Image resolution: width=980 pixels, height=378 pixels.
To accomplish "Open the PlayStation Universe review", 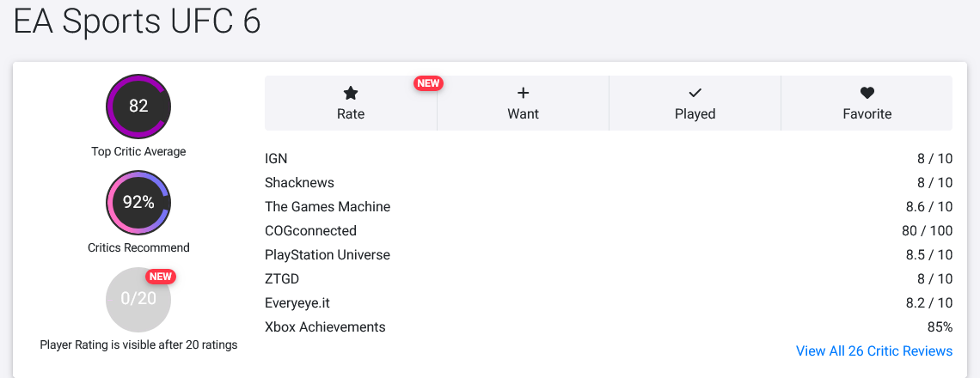I will pyautogui.click(x=328, y=255).
